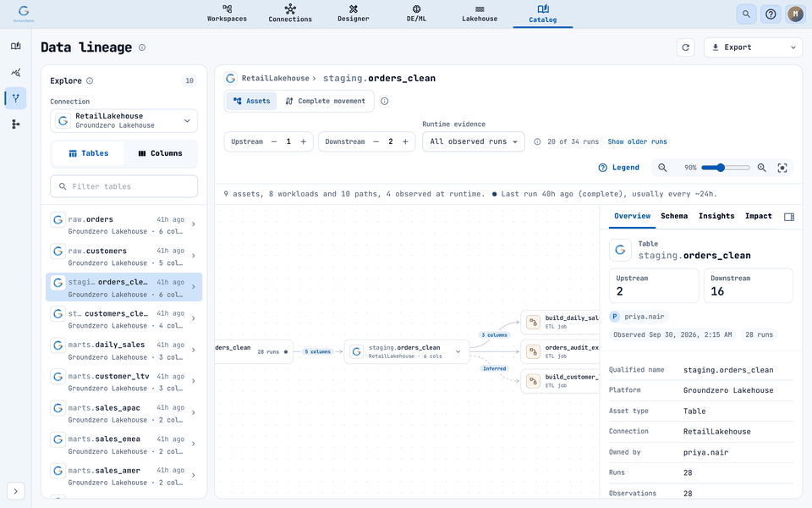812x508 pixels.
Task: Click the staging.orders_clean node in the graph
Action: pos(407,352)
